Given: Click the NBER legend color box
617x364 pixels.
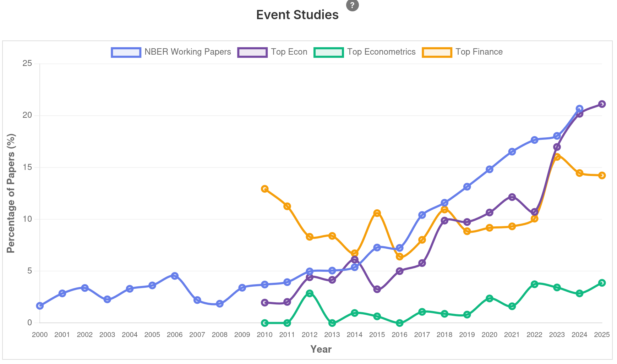Looking at the screenshot, I should 126,53.
